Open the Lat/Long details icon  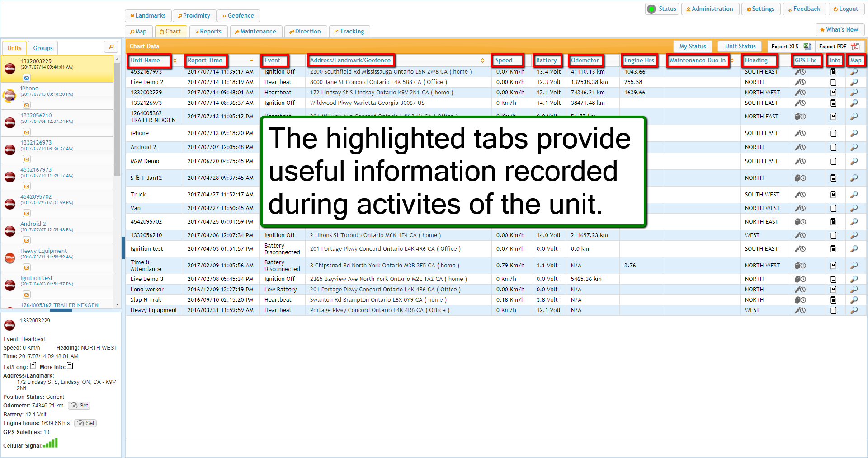tap(33, 366)
